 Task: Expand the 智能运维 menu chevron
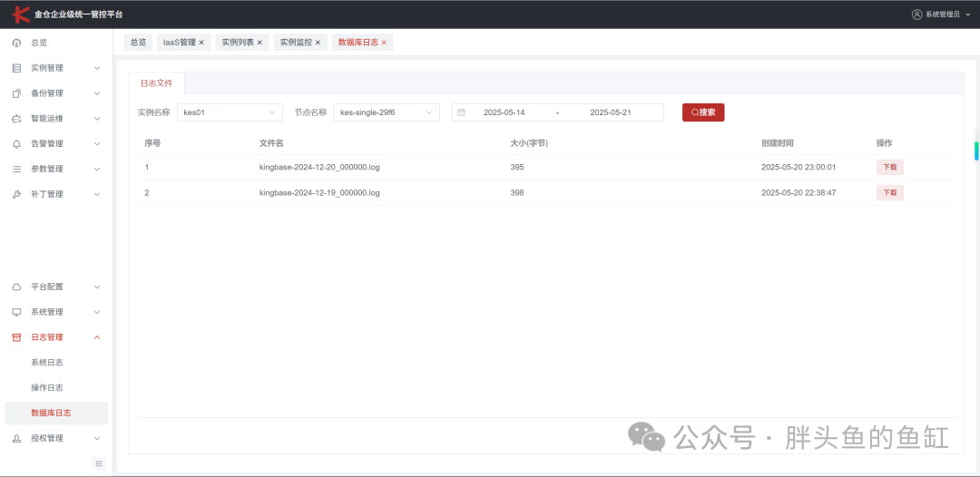(97, 119)
